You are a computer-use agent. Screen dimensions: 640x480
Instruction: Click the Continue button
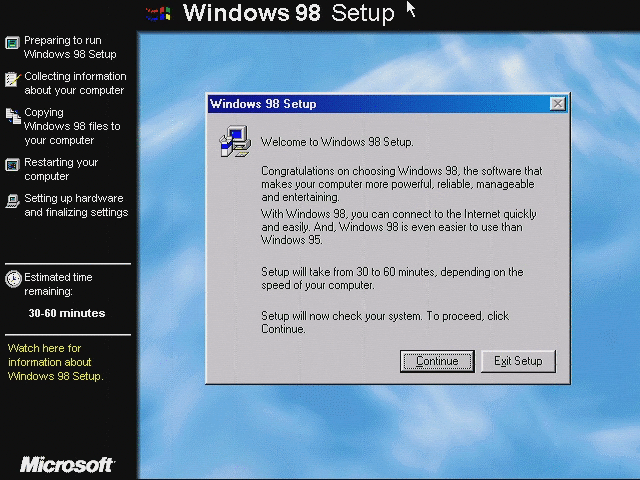[437, 361]
